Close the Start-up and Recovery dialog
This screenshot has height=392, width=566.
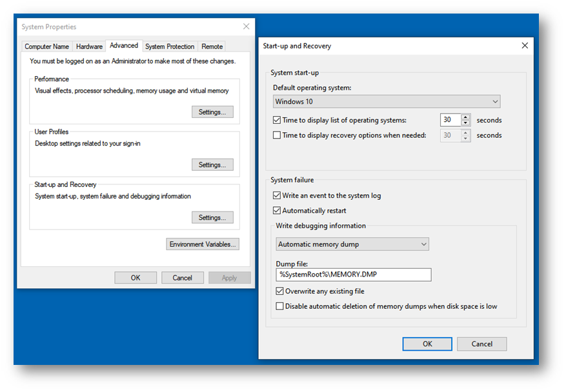click(525, 46)
